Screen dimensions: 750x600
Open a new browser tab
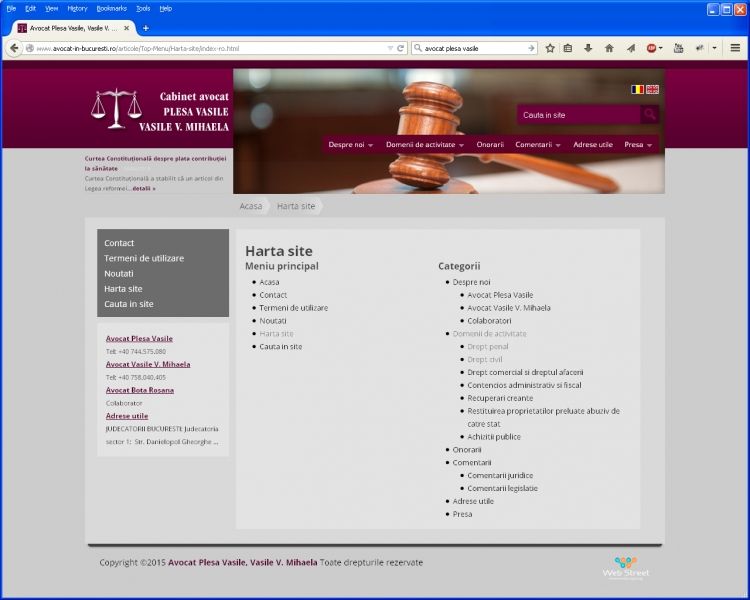(x=146, y=28)
